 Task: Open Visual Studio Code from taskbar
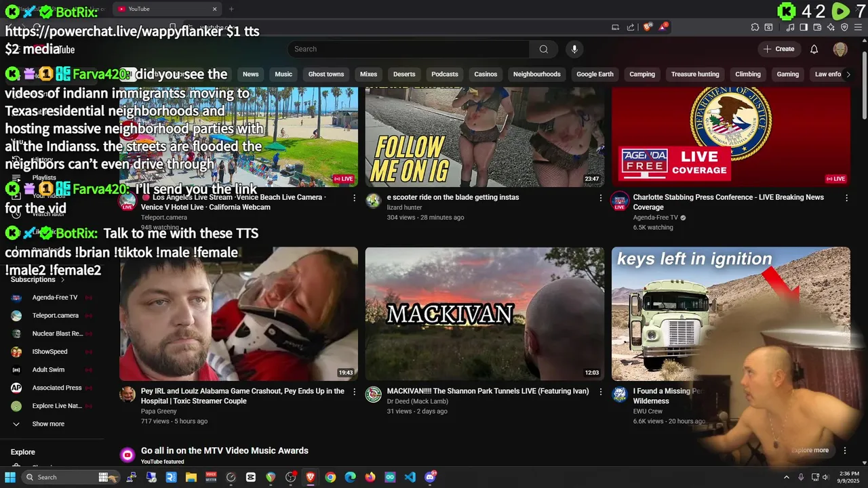tap(410, 477)
